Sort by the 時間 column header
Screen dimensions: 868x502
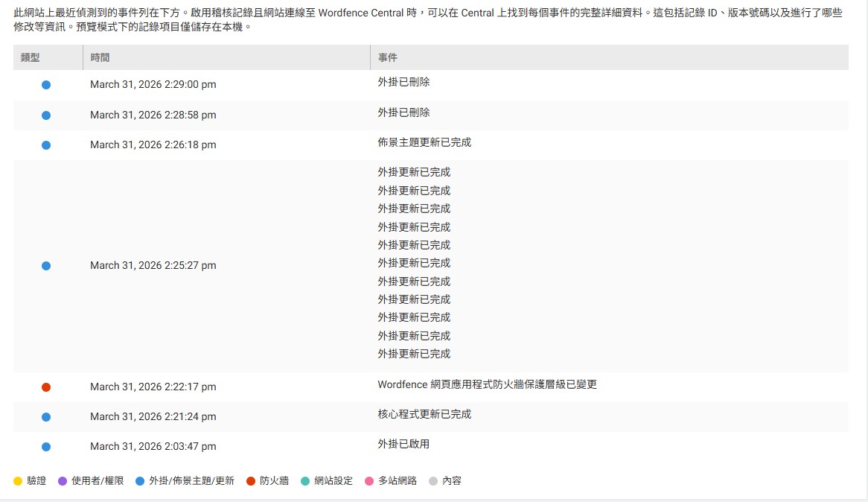[x=100, y=57]
